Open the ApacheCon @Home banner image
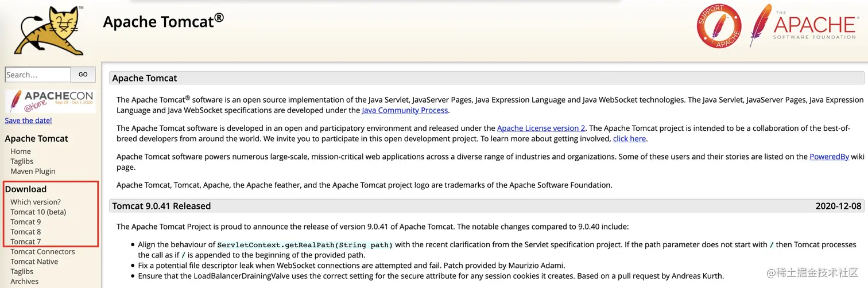The height and width of the screenshot is (288, 868). point(50,102)
